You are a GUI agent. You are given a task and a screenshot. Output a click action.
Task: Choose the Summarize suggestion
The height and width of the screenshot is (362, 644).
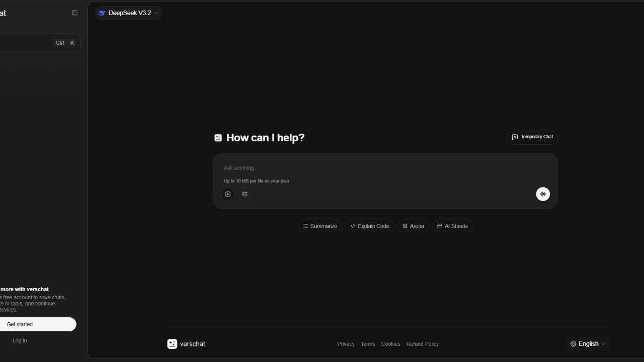[320, 226]
